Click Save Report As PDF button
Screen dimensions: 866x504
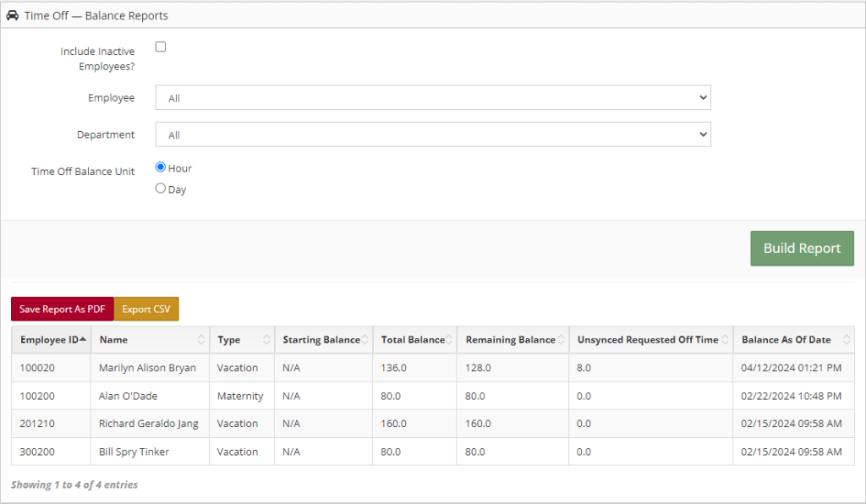[x=63, y=310]
